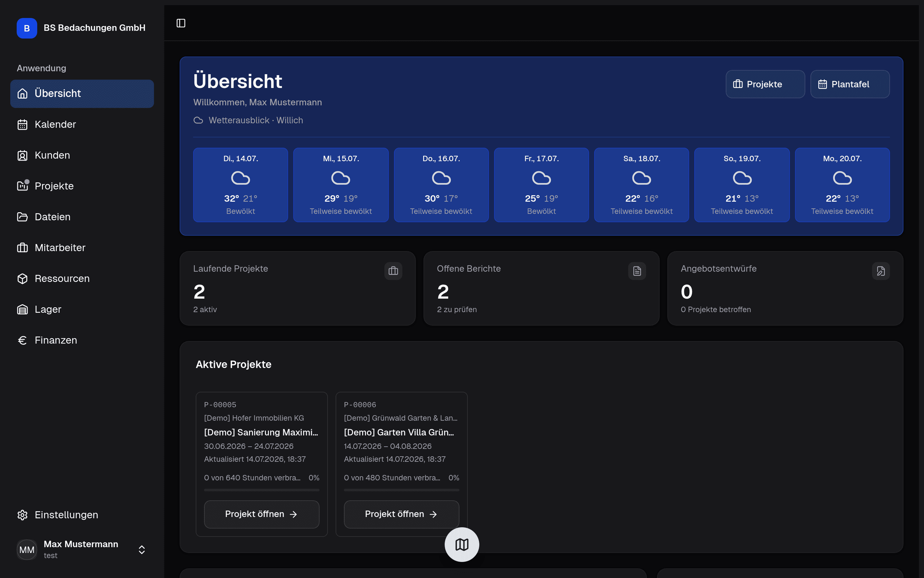Screen dimensions: 924x578
Task: Click progress bar of 480 Stunden project
Action: 401,490
